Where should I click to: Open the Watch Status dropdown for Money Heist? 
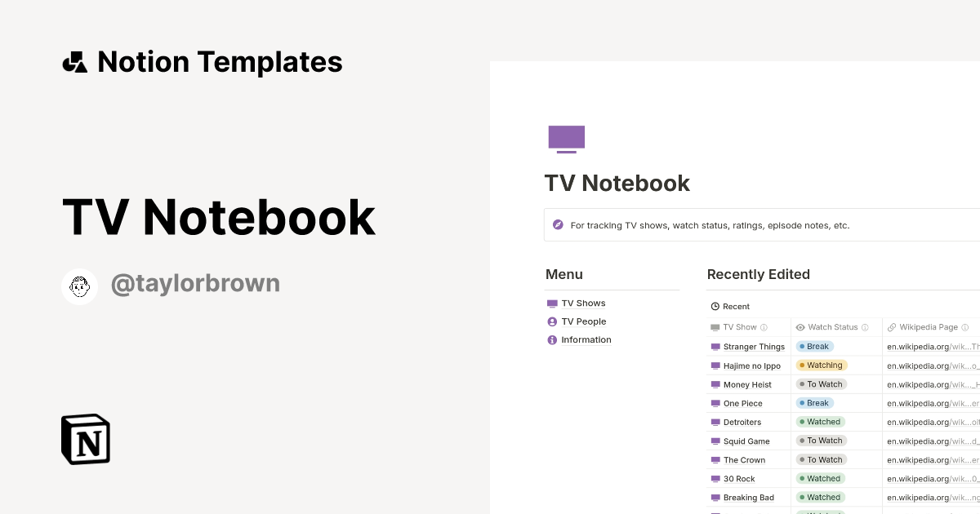point(822,384)
